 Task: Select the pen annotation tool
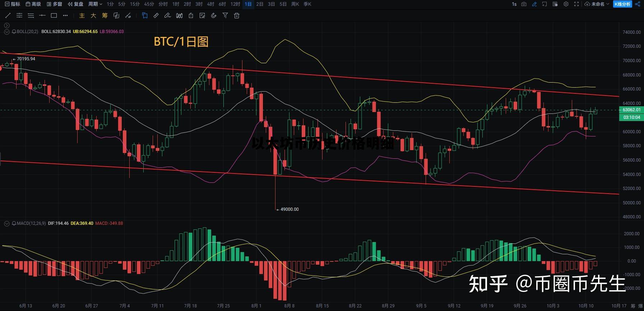click(x=167, y=15)
